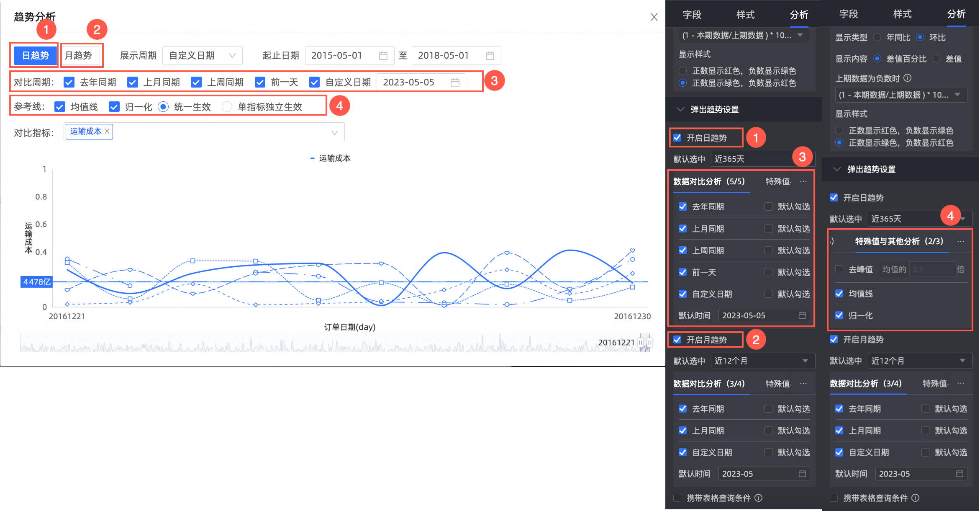Toggle 去年同期 comparison checkbox in dialog
Image resolution: width=980 pixels, height=511 pixels.
(x=69, y=82)
